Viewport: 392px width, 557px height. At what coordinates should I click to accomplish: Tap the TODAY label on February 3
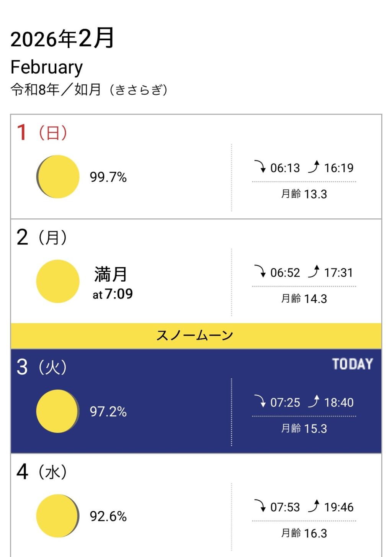click(352, 364)
